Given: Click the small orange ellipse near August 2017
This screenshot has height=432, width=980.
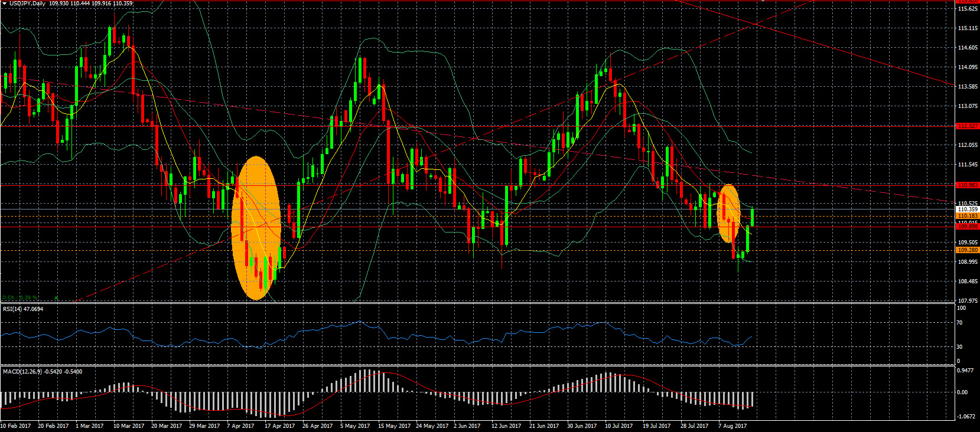Looking at the screenshot, I should (x=728, y=214).
